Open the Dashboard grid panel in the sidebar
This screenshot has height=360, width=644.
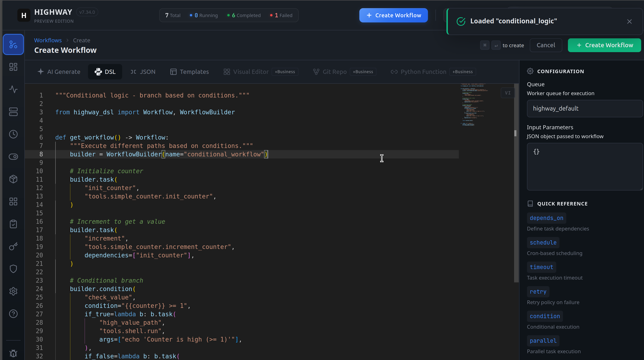tap(13, 67)
